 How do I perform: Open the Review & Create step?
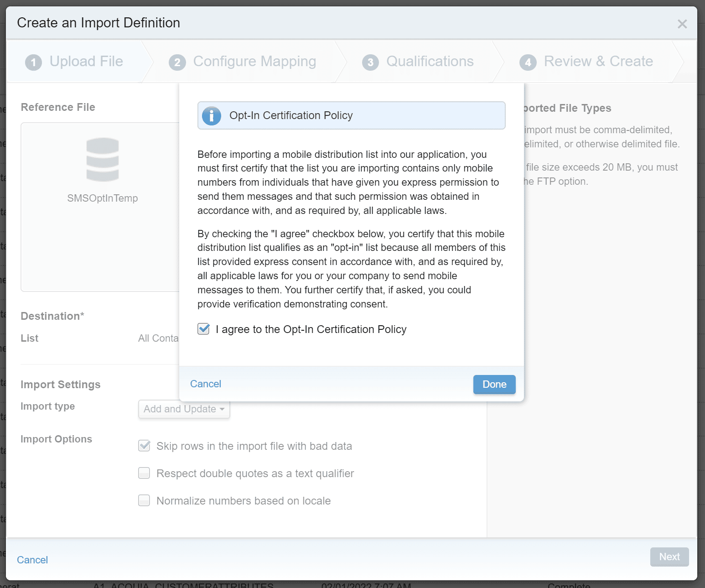[x=598, y=62]
